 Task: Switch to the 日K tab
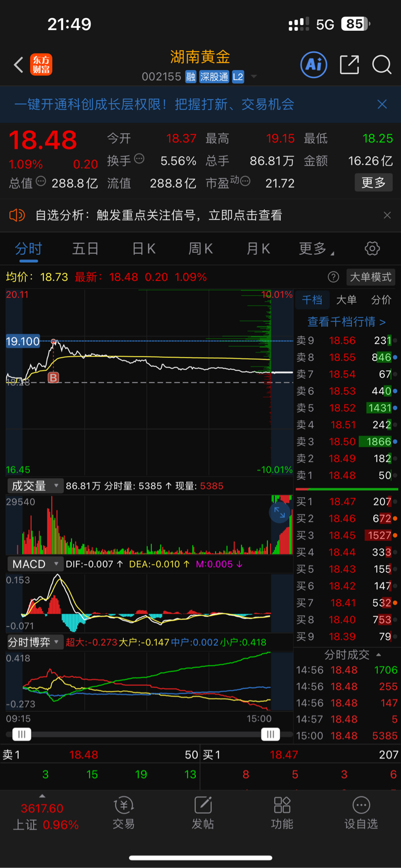(144, 249)
